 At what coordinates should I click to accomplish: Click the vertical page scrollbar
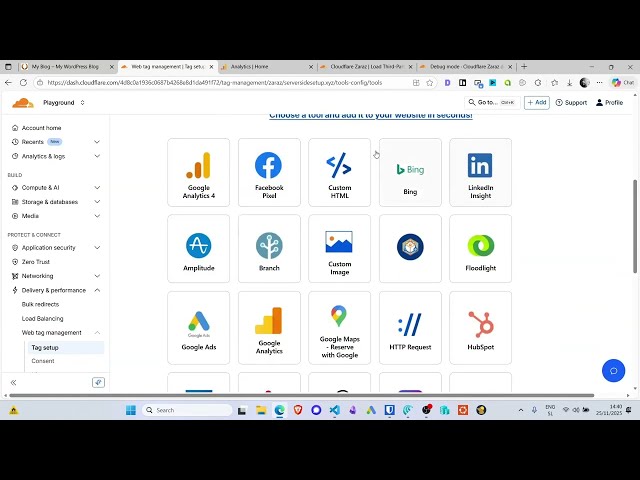635,226
